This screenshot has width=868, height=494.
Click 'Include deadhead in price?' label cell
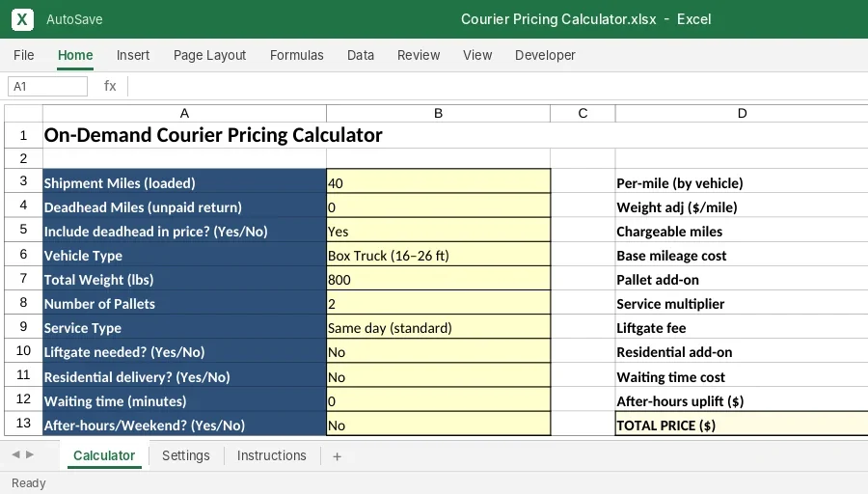click(185, 230)
